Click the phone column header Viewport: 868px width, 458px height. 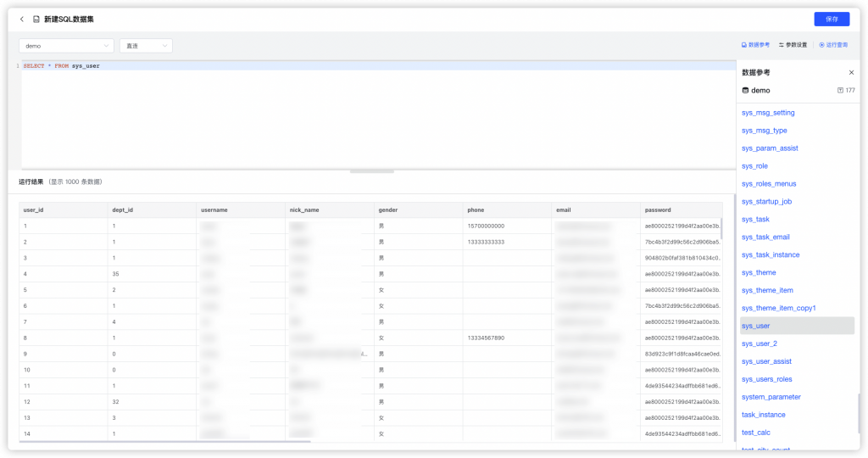(x=507, y=209)
